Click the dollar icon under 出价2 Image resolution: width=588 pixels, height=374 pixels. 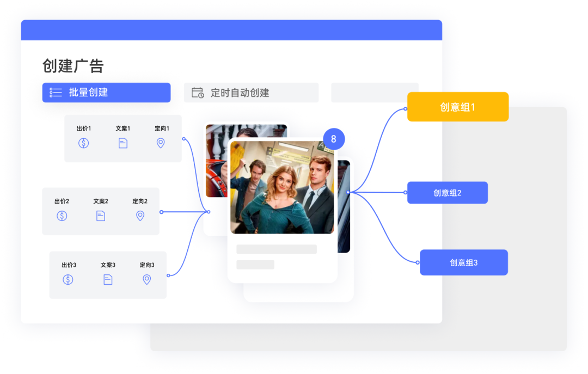click(x=62, y=216)
